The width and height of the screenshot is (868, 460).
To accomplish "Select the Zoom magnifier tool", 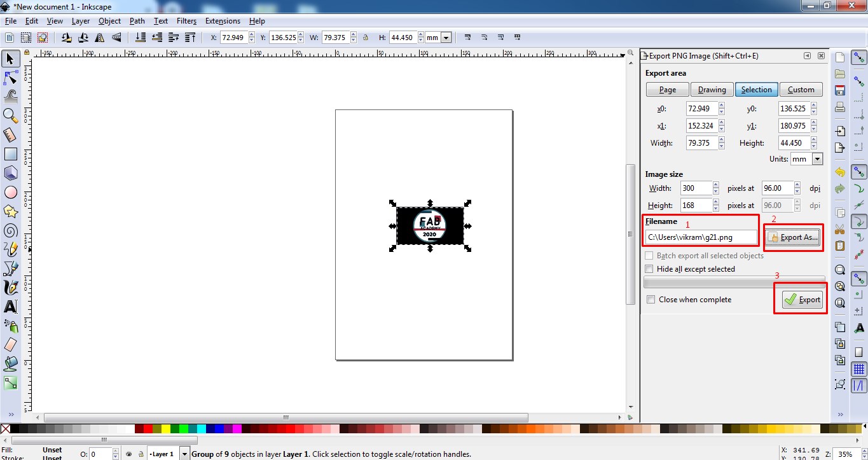I will pyautogui.click(x=10, y=116).
